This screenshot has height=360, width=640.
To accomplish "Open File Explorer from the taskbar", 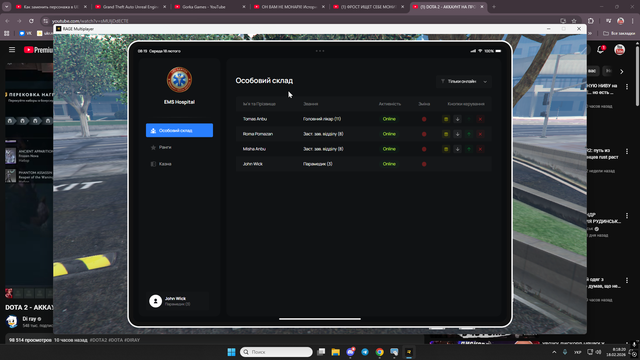I will (336, 352).
